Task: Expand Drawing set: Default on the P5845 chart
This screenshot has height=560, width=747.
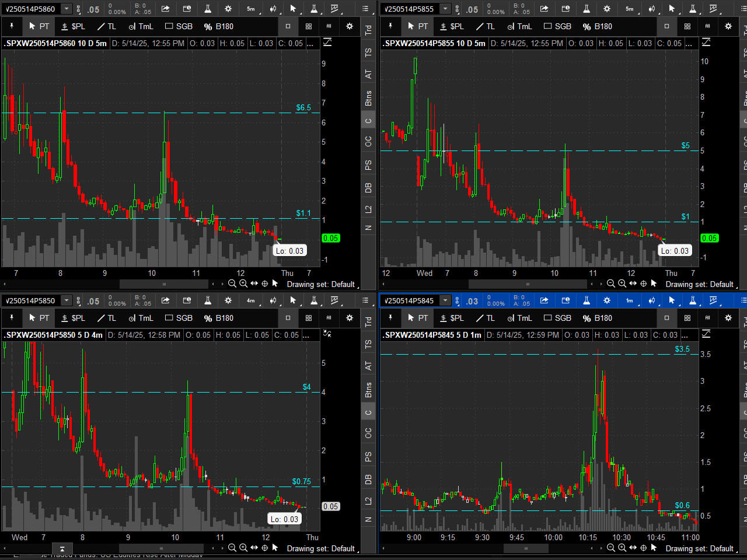Action: [x=699, y=548]
